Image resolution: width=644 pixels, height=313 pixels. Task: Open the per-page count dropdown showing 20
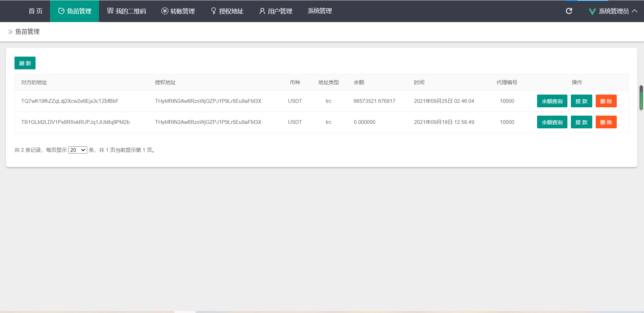tap(78, 150)
